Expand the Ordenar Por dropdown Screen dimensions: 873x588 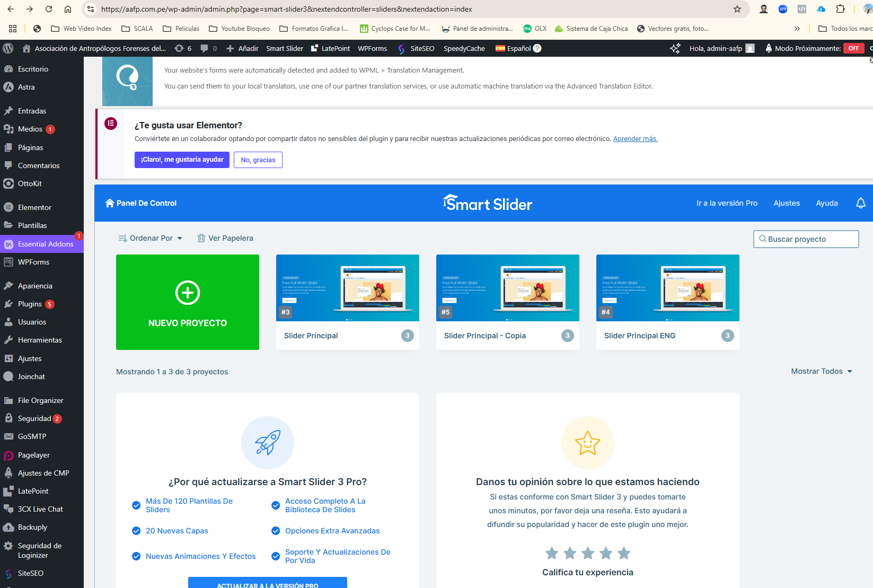(x=151, y=238)
